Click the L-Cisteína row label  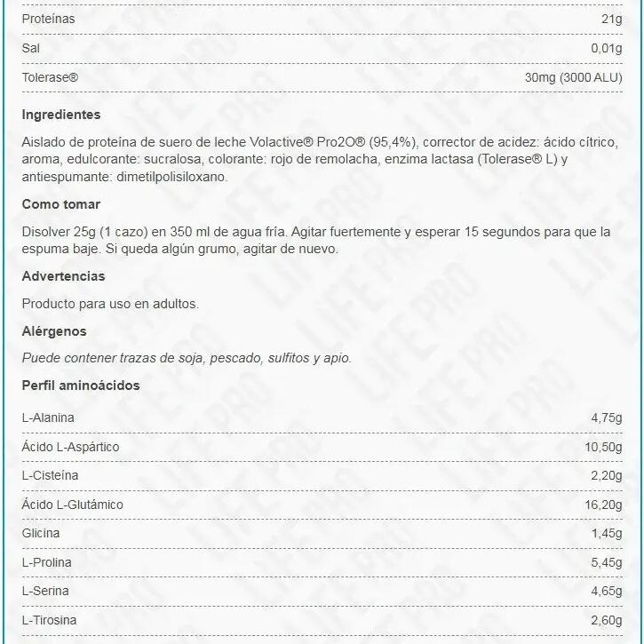[50, 475]
